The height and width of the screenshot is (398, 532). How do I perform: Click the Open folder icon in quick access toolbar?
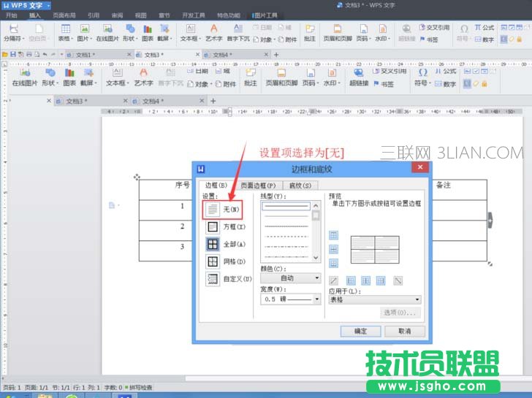[x=4, y=54]
